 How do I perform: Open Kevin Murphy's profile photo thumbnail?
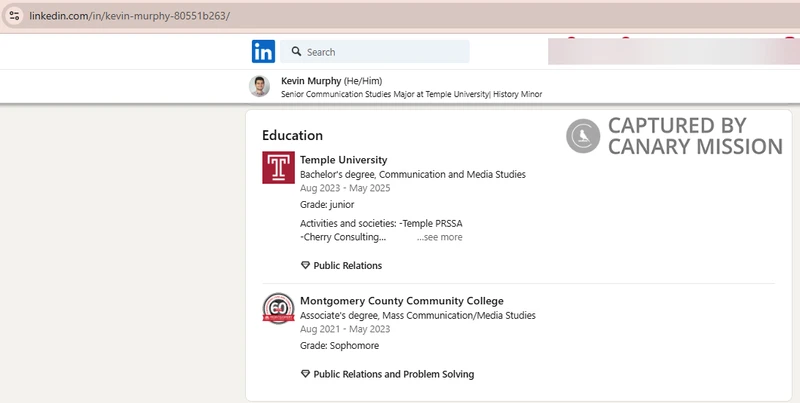(259, 86)
